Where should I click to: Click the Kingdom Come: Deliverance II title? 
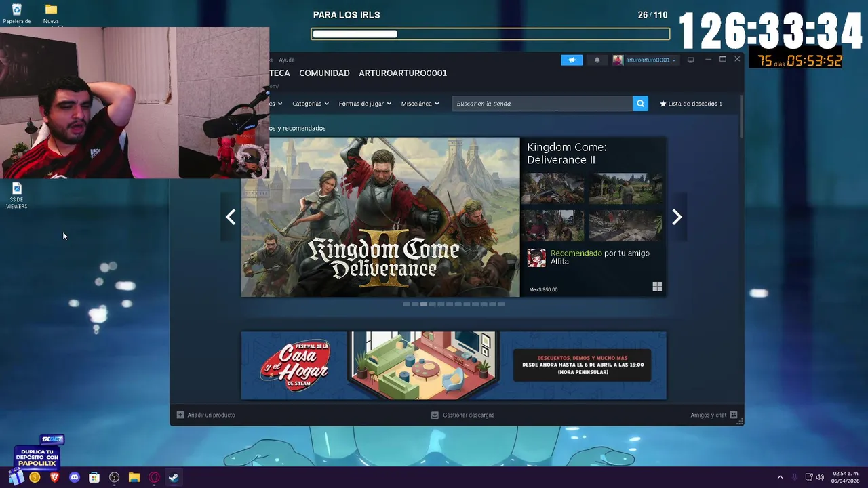pos(567,153)
